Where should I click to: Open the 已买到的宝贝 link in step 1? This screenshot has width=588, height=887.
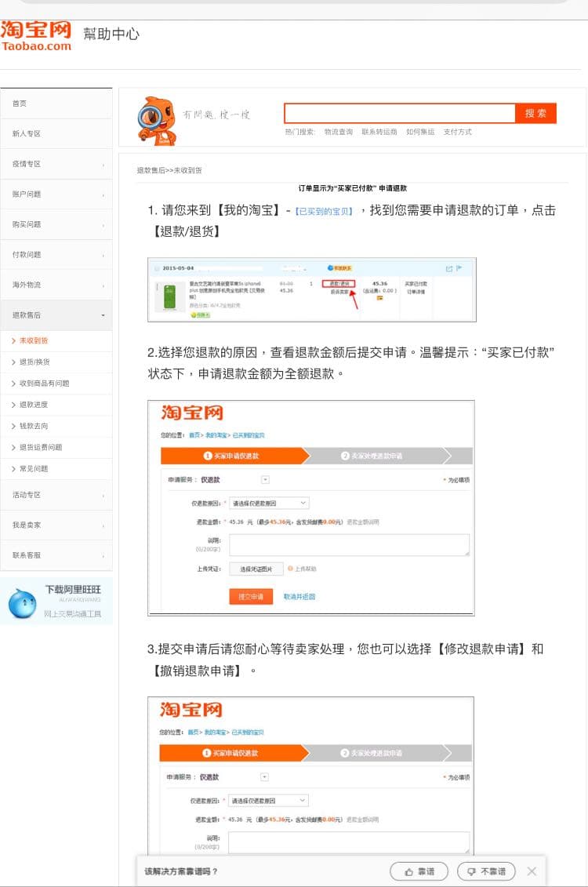click(324, 211)
